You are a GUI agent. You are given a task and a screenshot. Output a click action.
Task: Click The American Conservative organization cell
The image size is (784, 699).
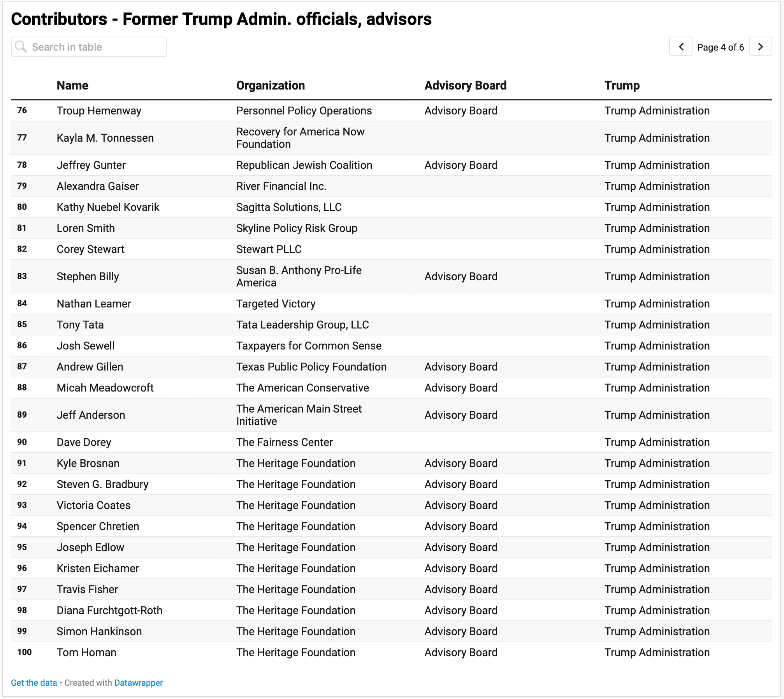(x=302, y=388)
